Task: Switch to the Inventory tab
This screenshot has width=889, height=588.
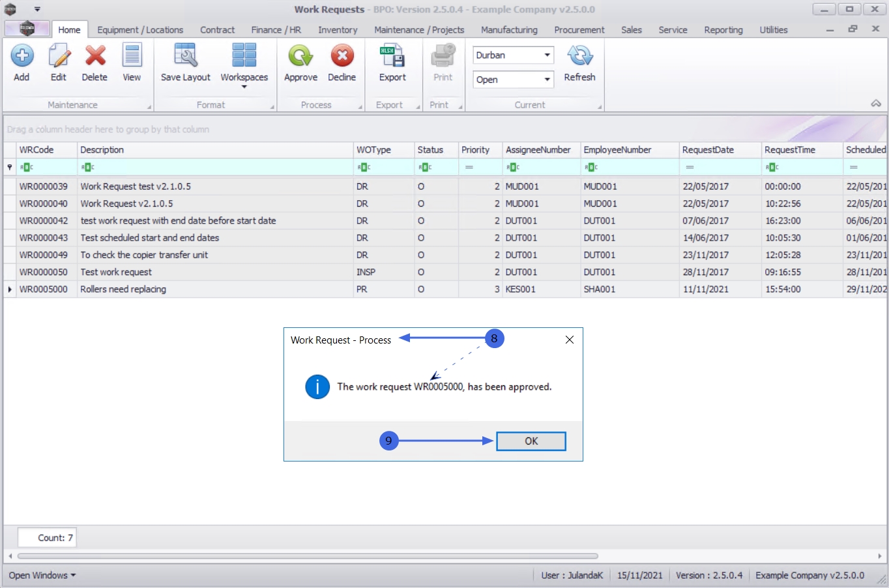Action: click(x=338, y=30)
